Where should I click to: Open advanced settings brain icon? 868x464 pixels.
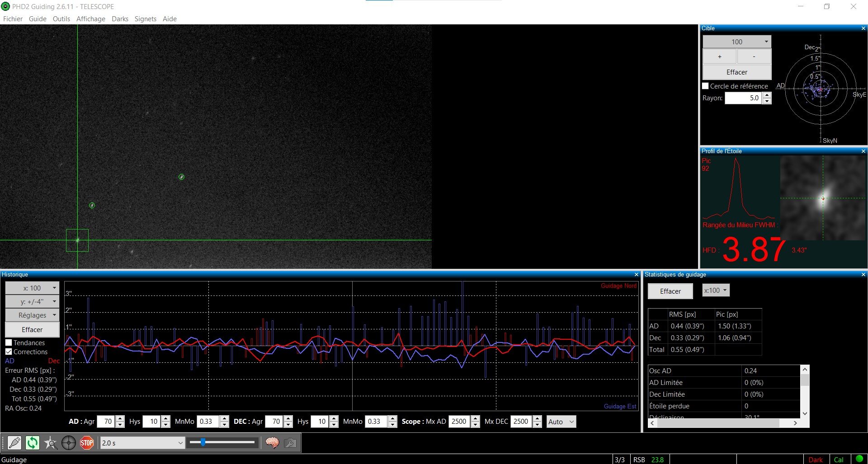pyautogui.click(x=272, y=443)
